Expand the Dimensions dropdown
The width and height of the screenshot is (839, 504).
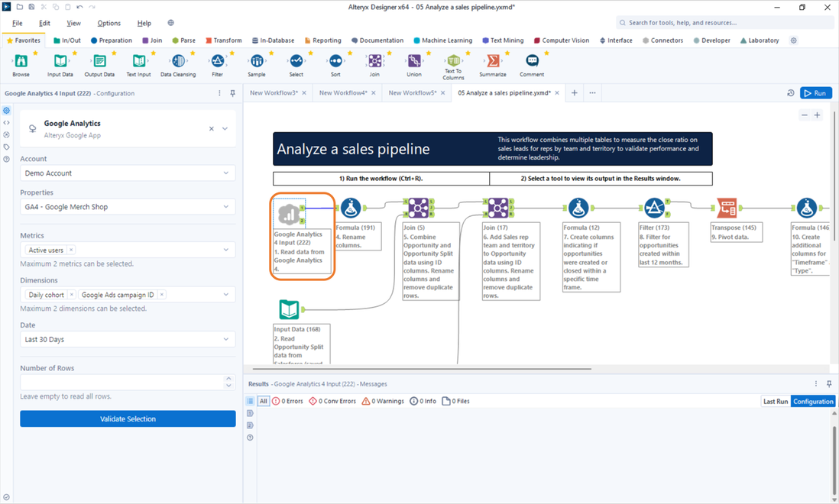(226, 295)
